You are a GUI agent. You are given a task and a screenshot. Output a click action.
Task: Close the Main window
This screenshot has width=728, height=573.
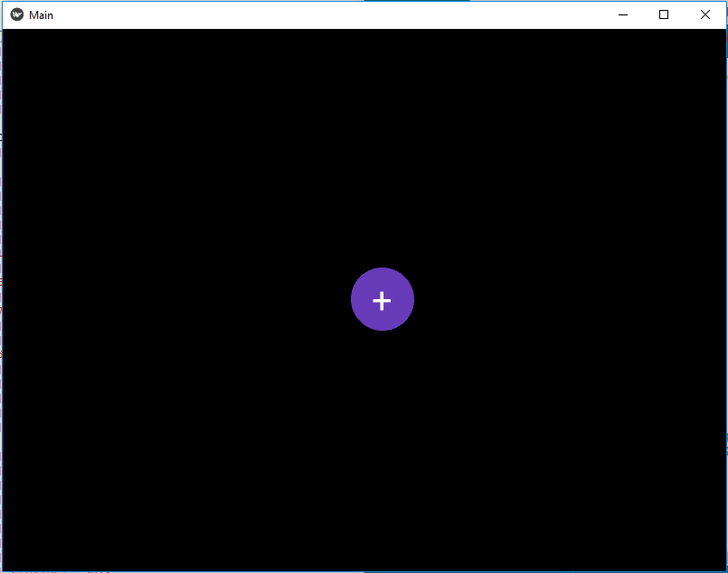(x=705, y=14)
